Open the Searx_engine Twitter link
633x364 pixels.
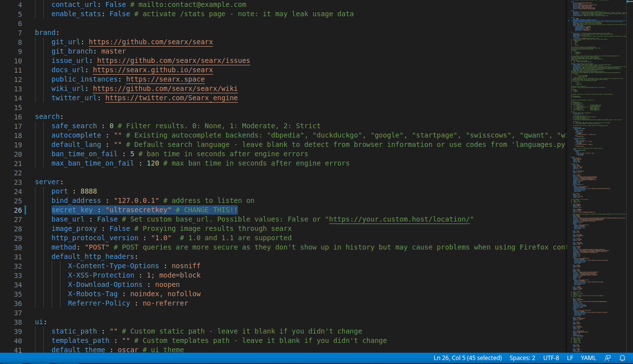tap(171, 98)
